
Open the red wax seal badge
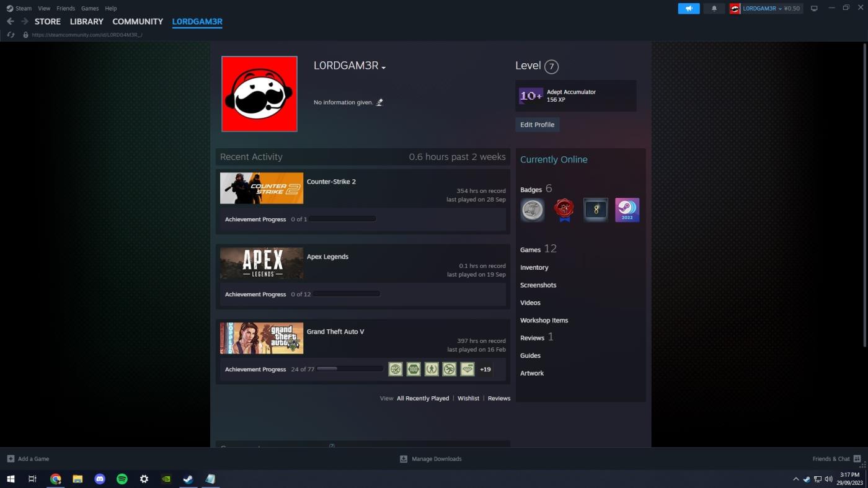point(564,210)
